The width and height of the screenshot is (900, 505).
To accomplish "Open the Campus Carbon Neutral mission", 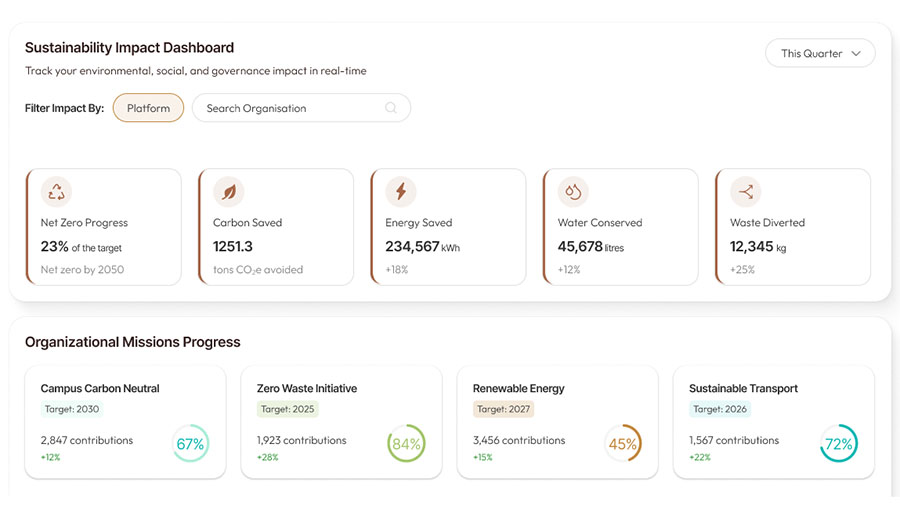I will click(100, 388).
